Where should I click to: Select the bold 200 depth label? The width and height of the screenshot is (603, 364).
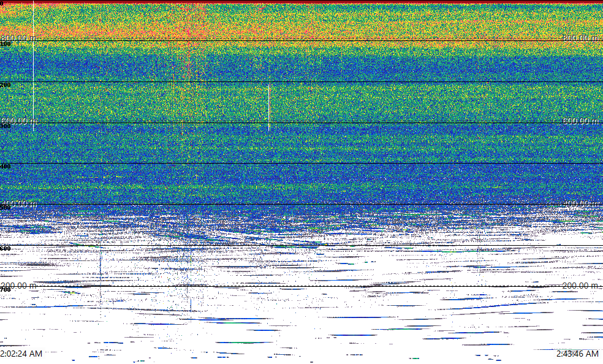6,85
